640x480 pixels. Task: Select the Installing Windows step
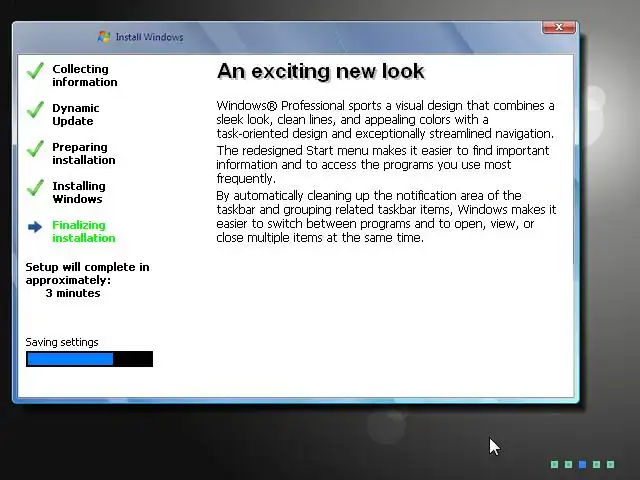click(79, 192)
